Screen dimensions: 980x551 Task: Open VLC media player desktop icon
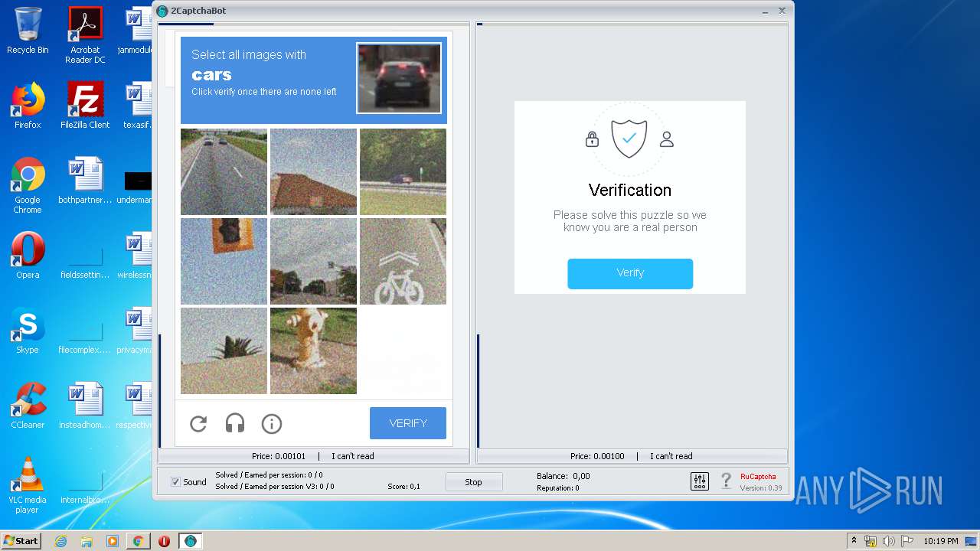pyautogui.click(x=28, y=485)
